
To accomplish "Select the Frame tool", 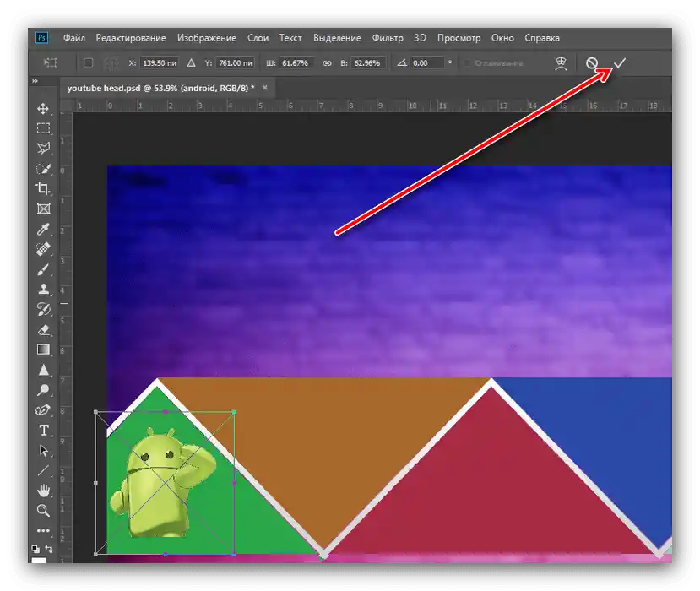I will click(43, 209).
